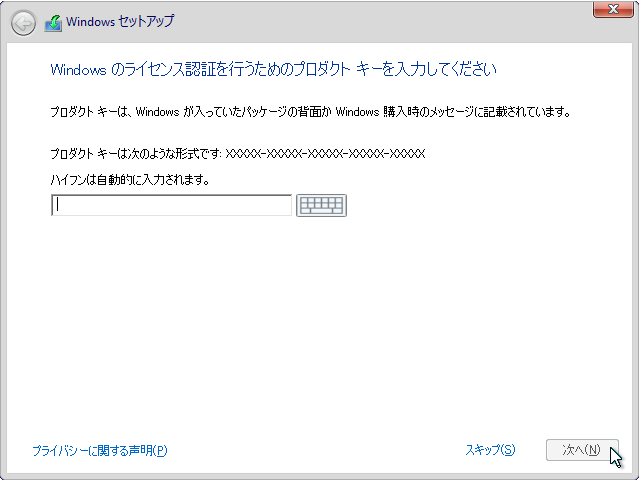Open the on-screen keyboard icon
641x481 pixels.
pos(321,205)
